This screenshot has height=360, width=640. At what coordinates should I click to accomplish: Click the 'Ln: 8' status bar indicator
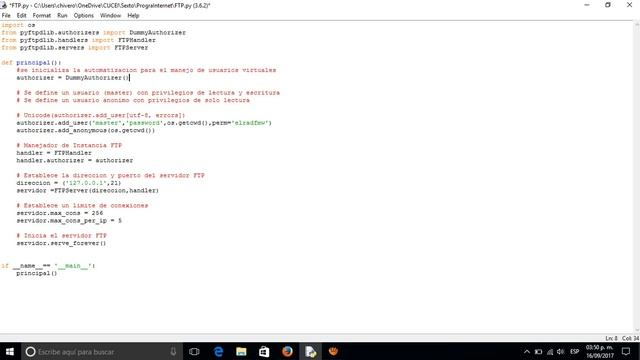point(611,338)
